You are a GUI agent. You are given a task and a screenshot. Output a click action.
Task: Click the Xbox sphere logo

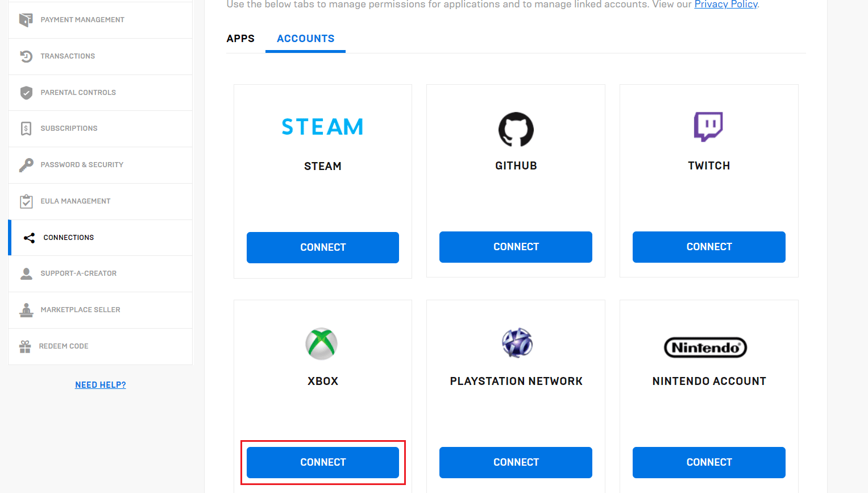pos(322,343)
